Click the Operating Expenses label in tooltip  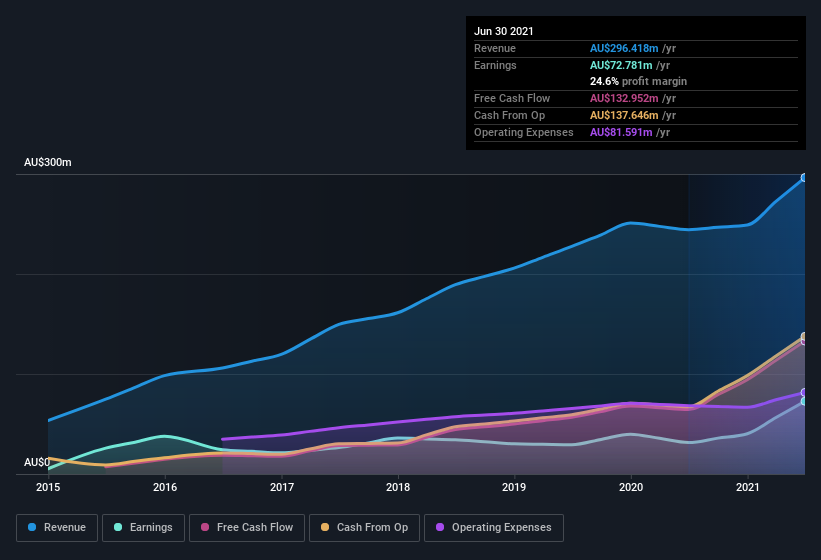pos(524,132)
